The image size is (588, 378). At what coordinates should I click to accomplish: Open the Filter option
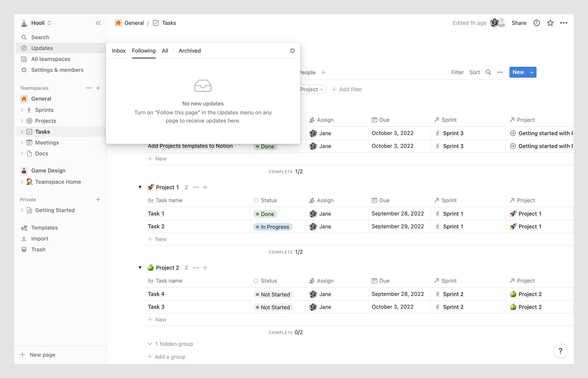[x=457, y=72]
